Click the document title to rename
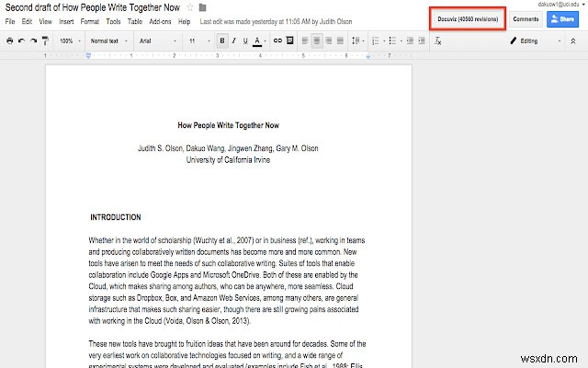Image resolution: width=588 pixels, height=368 pixels. tap(92, 7)
